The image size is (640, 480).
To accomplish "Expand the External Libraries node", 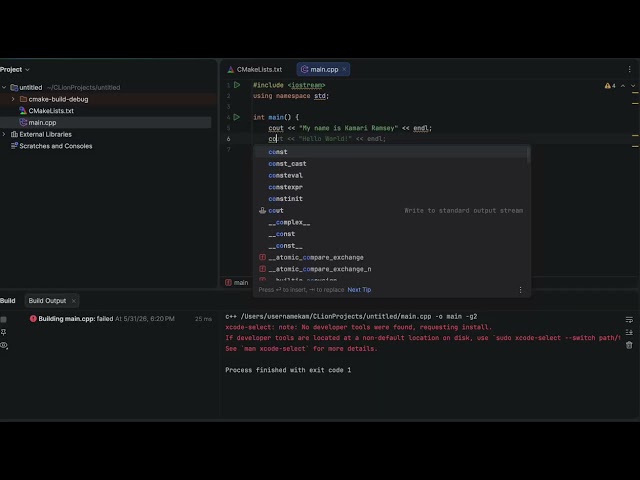I will [4, 134].
